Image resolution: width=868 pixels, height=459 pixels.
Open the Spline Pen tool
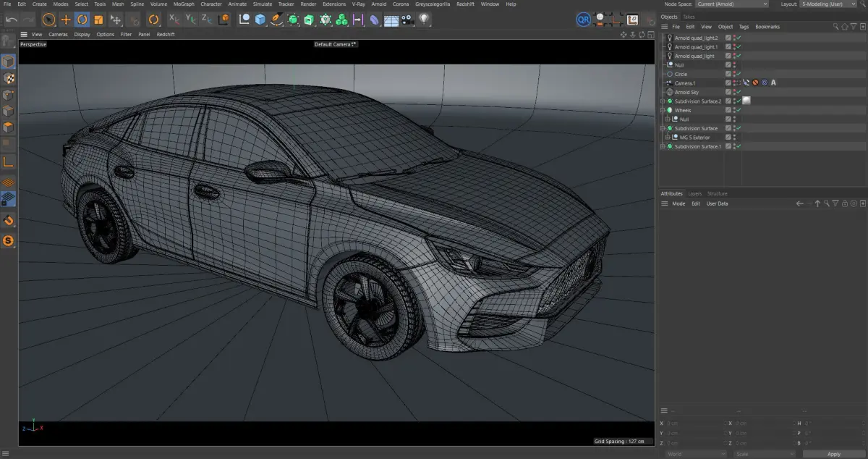pyautogui.click(x=277, y=20)
